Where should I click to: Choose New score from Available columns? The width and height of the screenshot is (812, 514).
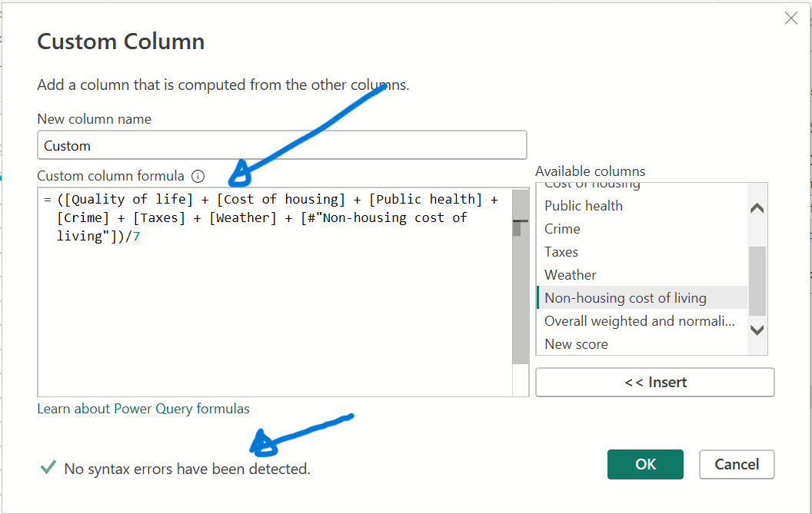click(x=576, y=344)
